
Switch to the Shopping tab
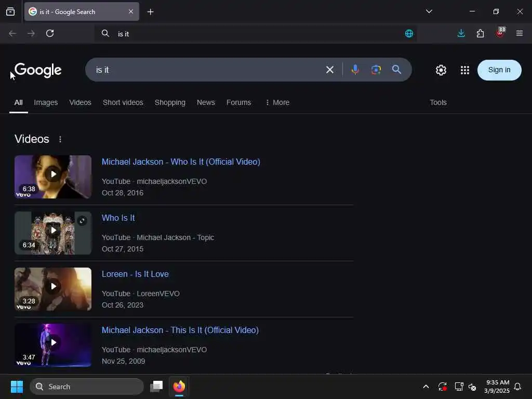(x=170, y=102)
